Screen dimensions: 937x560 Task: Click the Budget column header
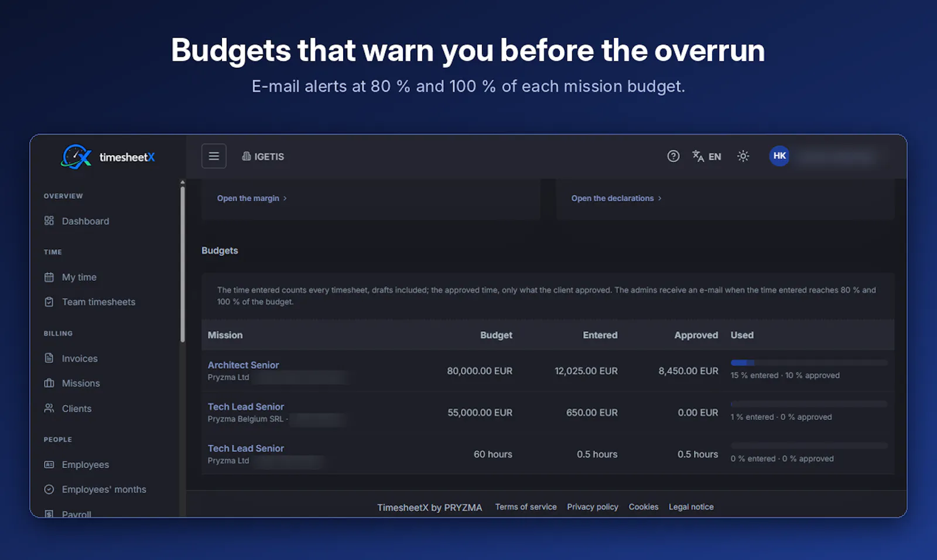(x=496, y=335)
